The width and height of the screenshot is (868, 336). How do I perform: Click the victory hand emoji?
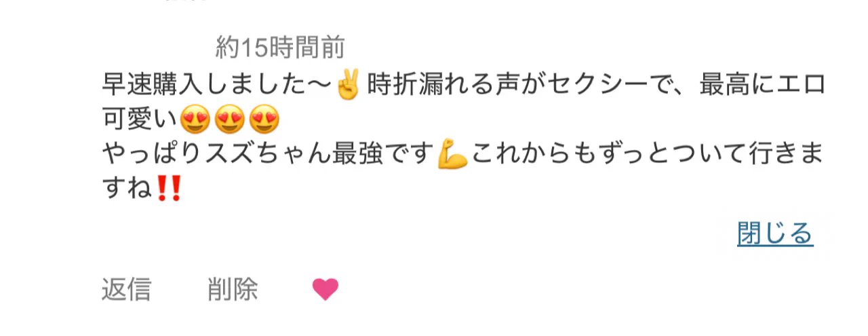[350, 86]
